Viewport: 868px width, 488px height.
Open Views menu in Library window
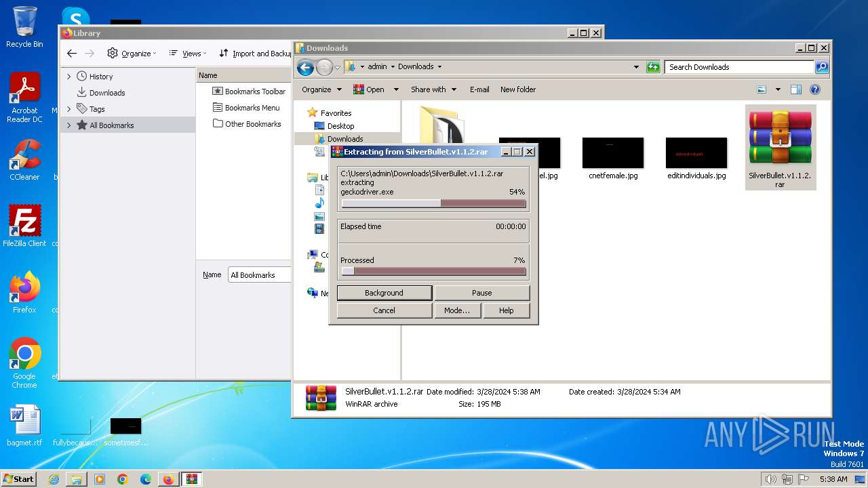tap(188, 54)
